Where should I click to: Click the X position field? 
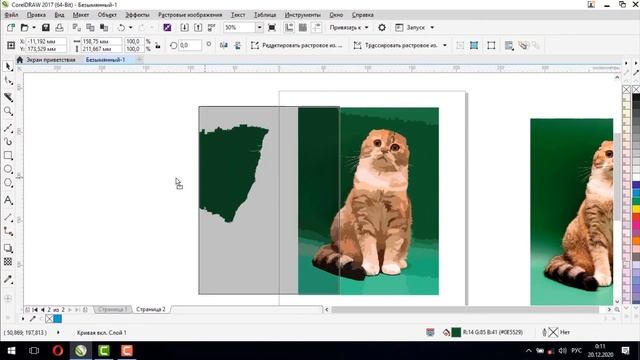point(46,42)
